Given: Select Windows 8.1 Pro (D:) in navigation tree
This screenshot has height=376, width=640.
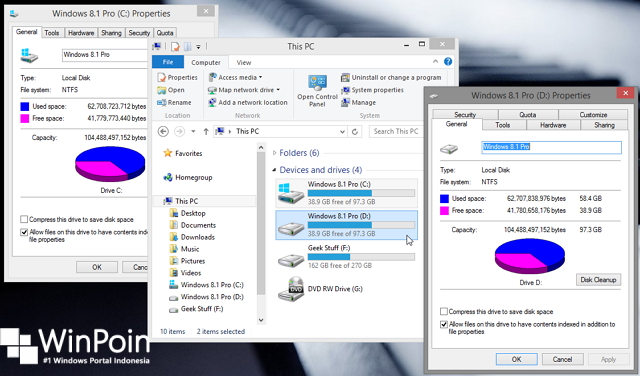Looking at the screenshot, I should coord(207,297).
